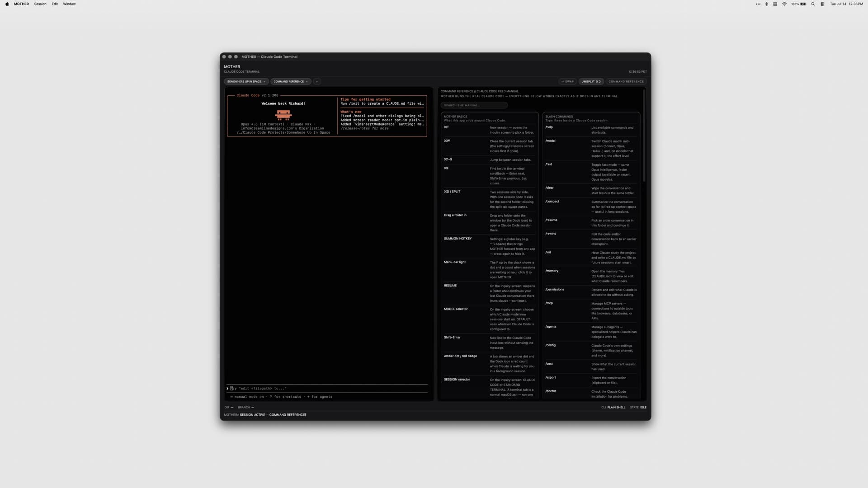Click UNSPLIT ⌘D button
The image size is (868, 488).
[x=591, y=82]
